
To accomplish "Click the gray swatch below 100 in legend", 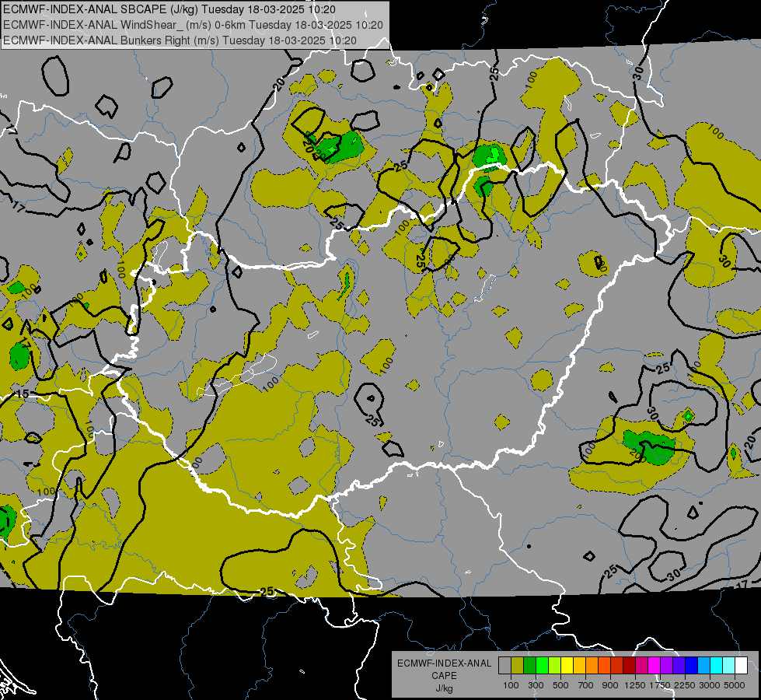I will (x=504, y=665).
